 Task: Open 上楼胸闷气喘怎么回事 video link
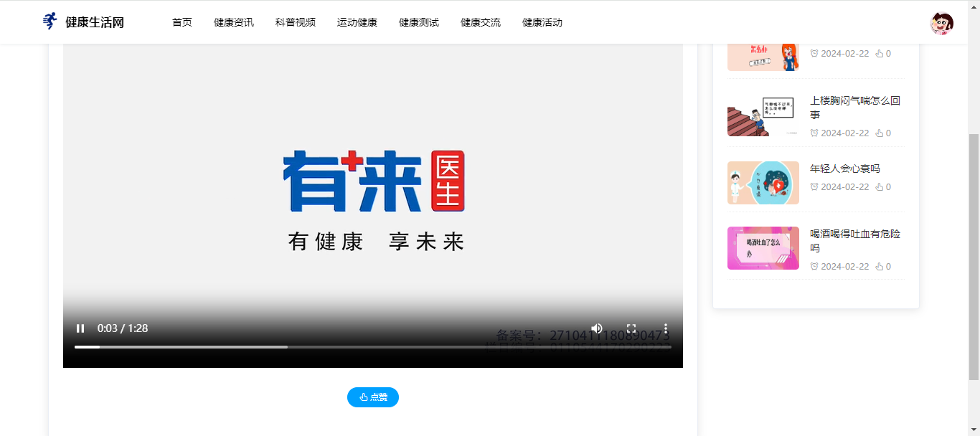pyautogui.click(x=855, y=108)
